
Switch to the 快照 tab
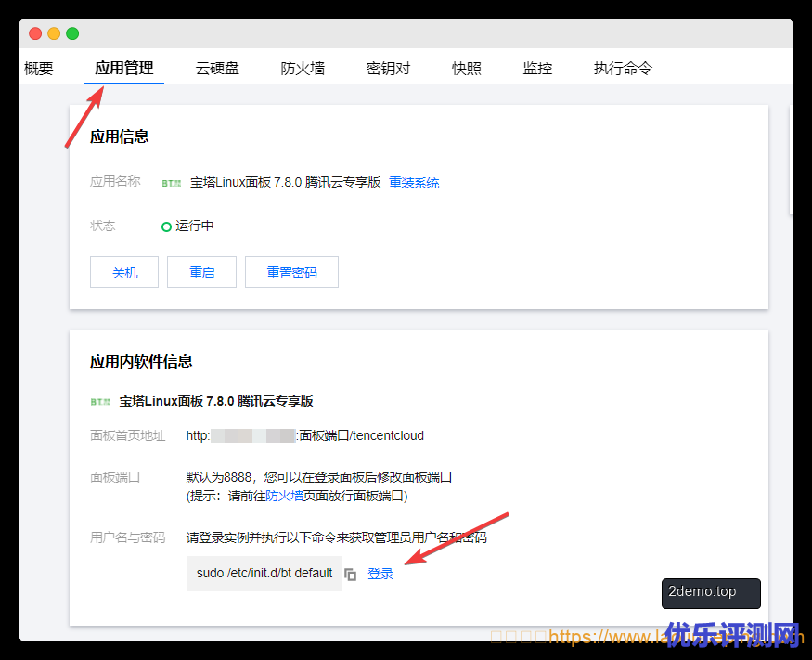tap(467, 68)
